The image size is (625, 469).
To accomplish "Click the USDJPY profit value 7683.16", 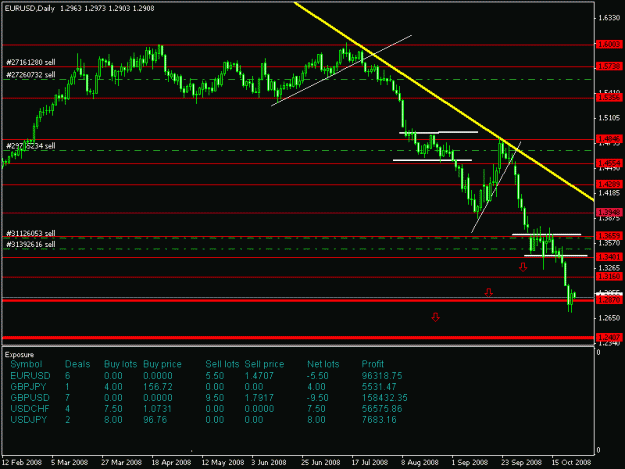I will click(379, 420).
